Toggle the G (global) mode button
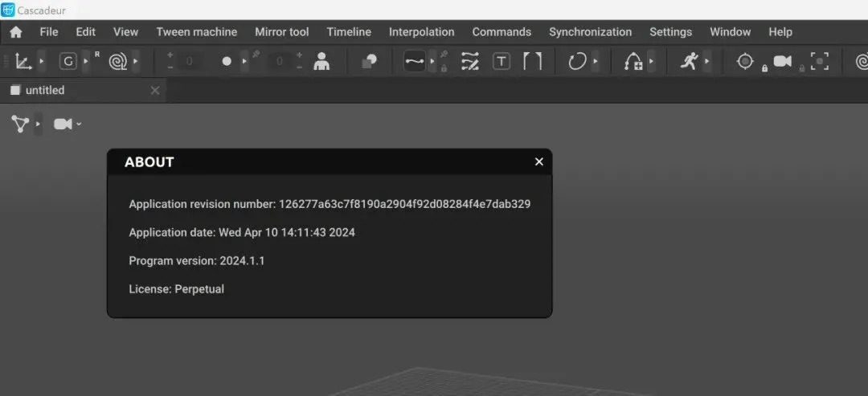The width and height of the screenshot is (868, 396). 68,61
